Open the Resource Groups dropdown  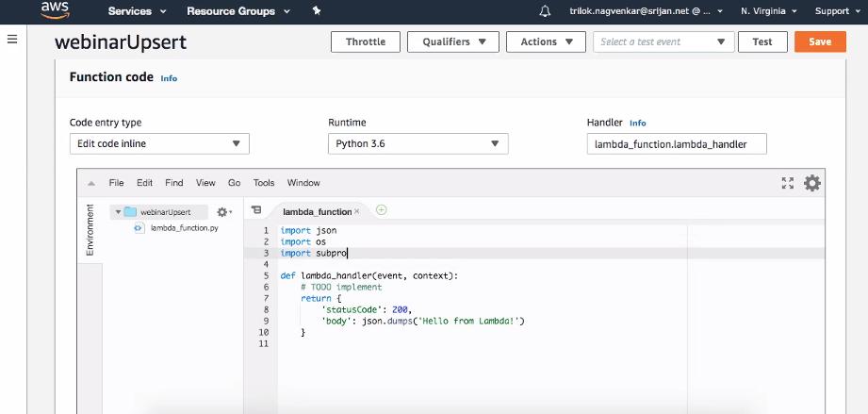[238, 11]
